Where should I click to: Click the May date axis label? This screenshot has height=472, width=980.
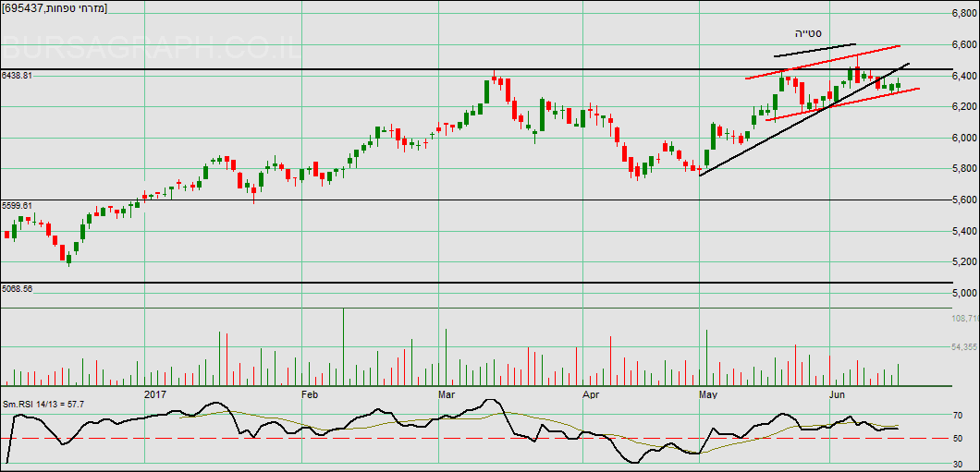coord(708,394)
